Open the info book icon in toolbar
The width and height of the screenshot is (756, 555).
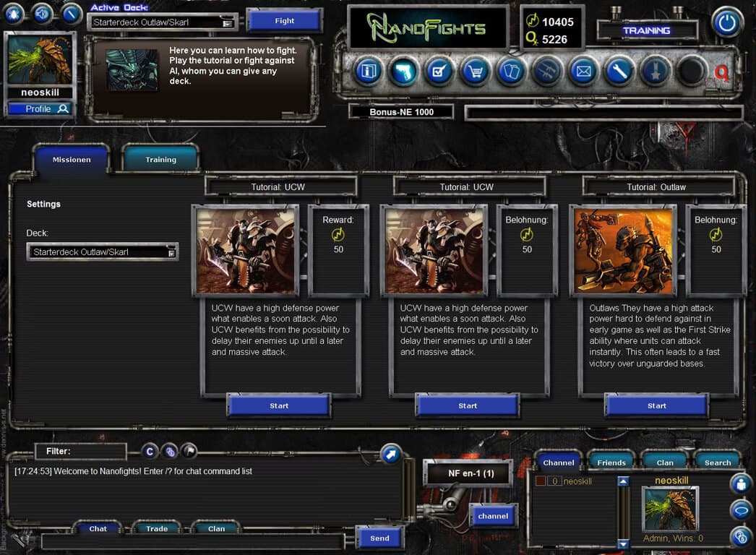pyautogui.click(x=368, y=72)
